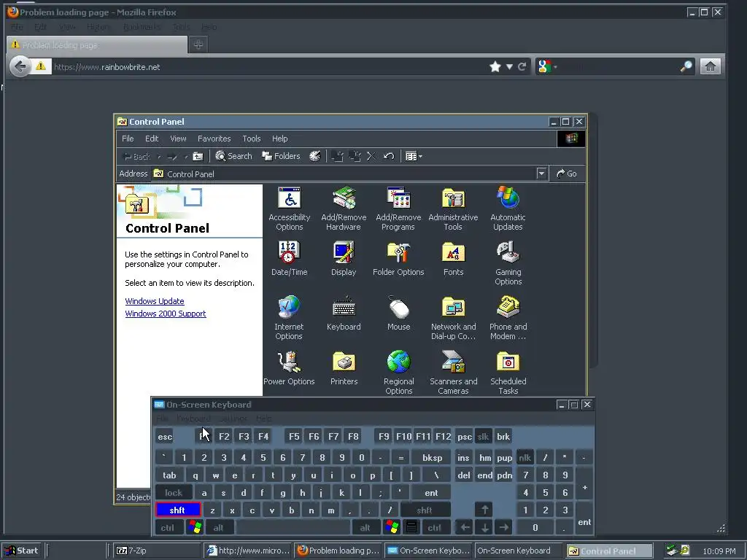Click left Windows logo key on On-Screen Keyboard
This screenshot has height=560, width=747.
tap(194, 527)
